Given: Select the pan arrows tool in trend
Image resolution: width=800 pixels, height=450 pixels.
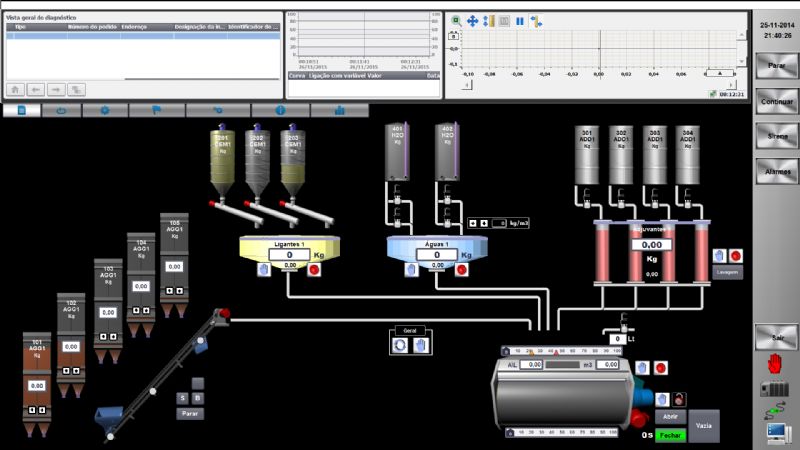Looking at the screenshot, I should [472, 20].
